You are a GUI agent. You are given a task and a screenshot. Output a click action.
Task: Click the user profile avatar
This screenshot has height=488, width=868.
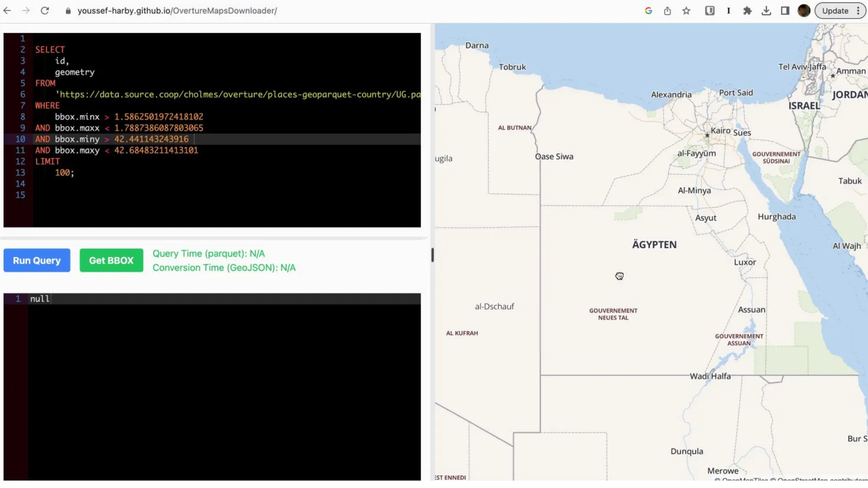click(804, 11)
